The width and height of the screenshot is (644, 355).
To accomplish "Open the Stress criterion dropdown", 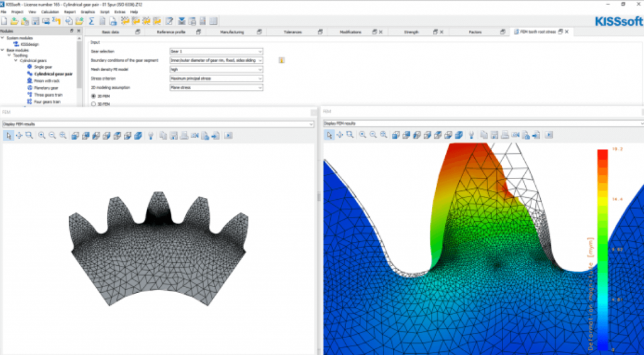I will pos(216,79).
